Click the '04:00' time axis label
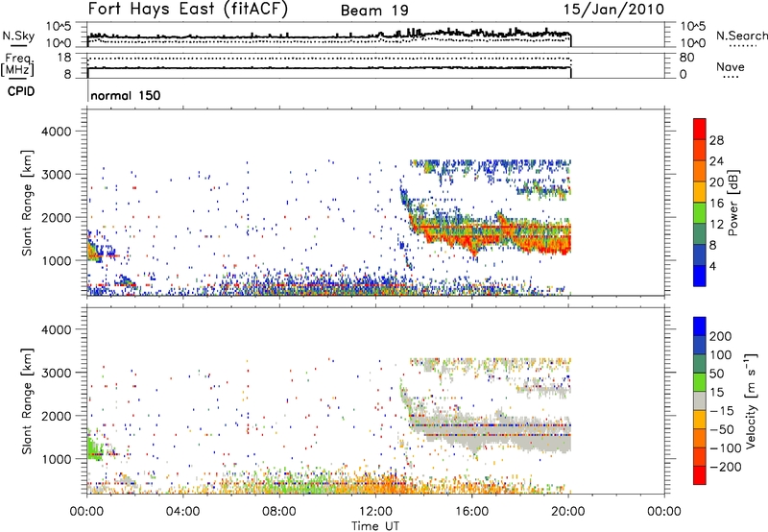 click(x=183, y=512)
